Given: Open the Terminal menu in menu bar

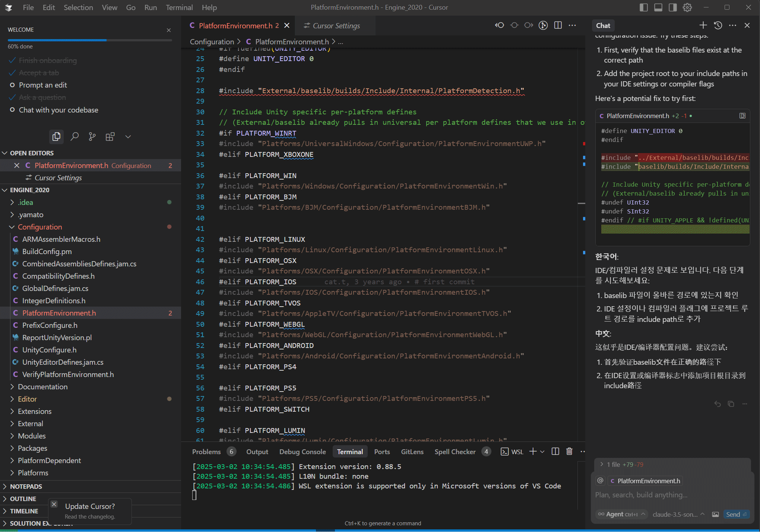Looking at the screenshot, I should pos(179,7).
